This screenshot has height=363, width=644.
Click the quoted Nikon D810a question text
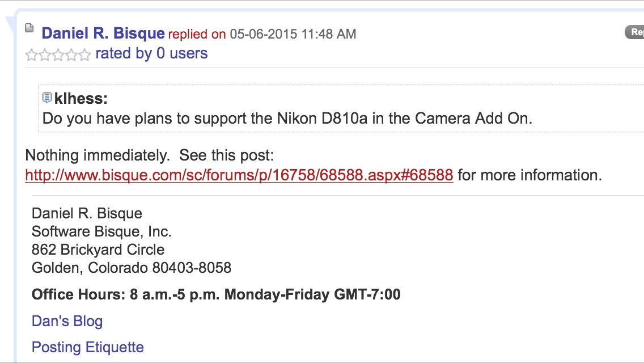[x=287, y=119]
